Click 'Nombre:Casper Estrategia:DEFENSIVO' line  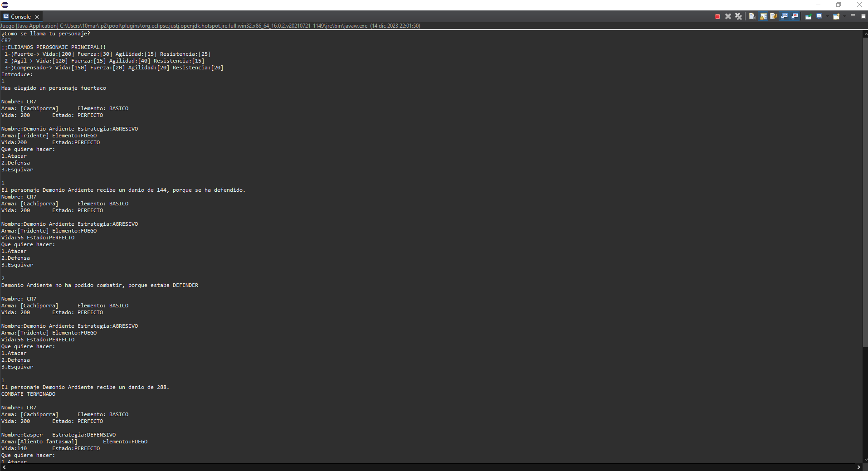tap(59, 435)
